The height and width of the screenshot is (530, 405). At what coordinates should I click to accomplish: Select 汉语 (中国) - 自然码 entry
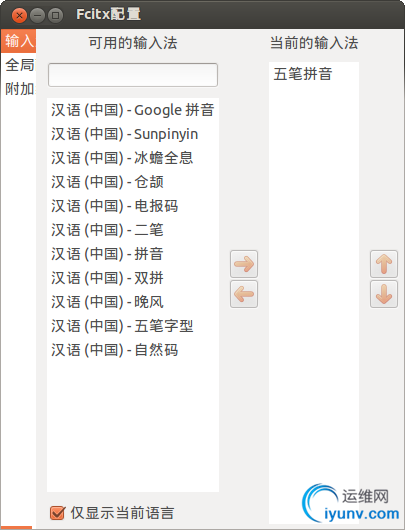pos(133,350)
